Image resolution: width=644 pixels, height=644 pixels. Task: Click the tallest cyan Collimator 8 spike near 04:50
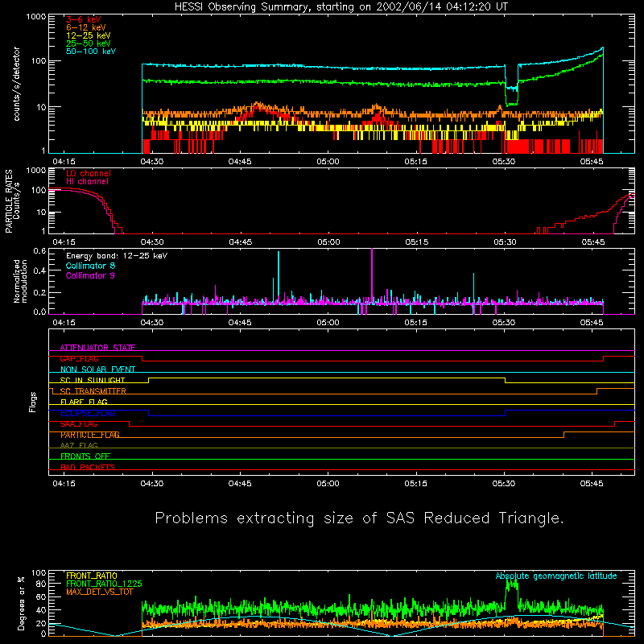click(x=279, y=275)
